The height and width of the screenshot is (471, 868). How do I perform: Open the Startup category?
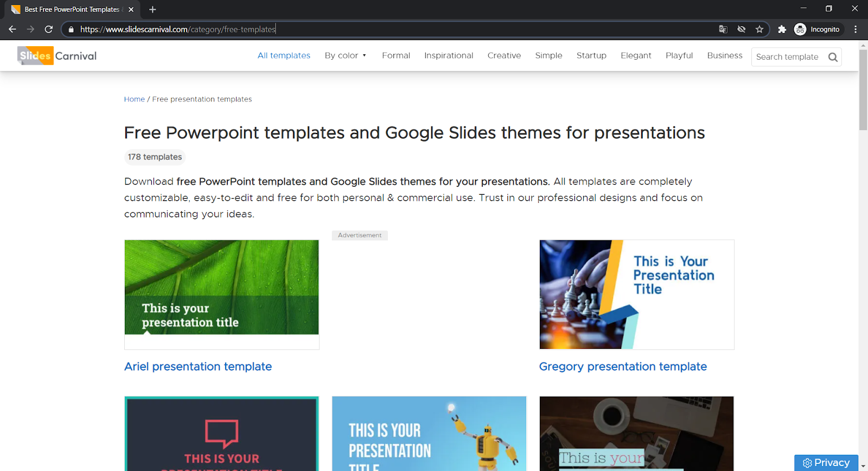(x=591, y=55)
